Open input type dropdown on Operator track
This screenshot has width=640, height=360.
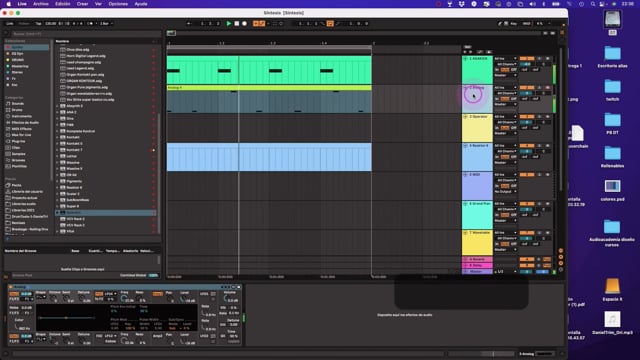(505, 116)
